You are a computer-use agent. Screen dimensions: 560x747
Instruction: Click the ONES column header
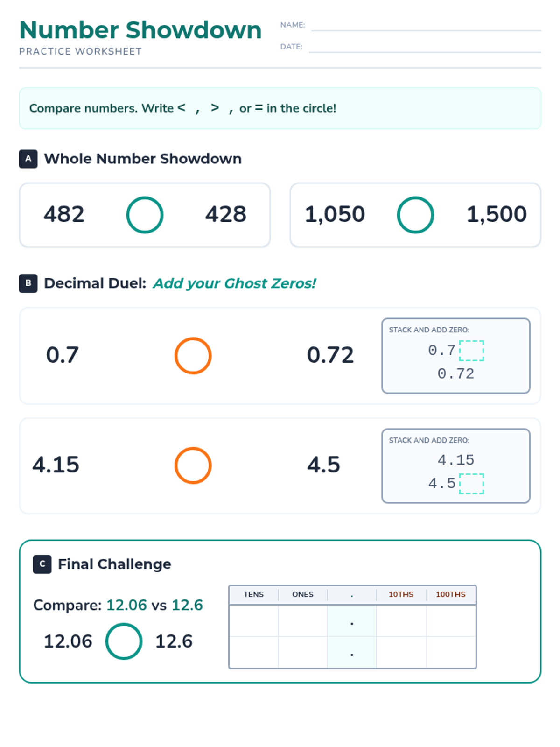click(x=302, y=595)
